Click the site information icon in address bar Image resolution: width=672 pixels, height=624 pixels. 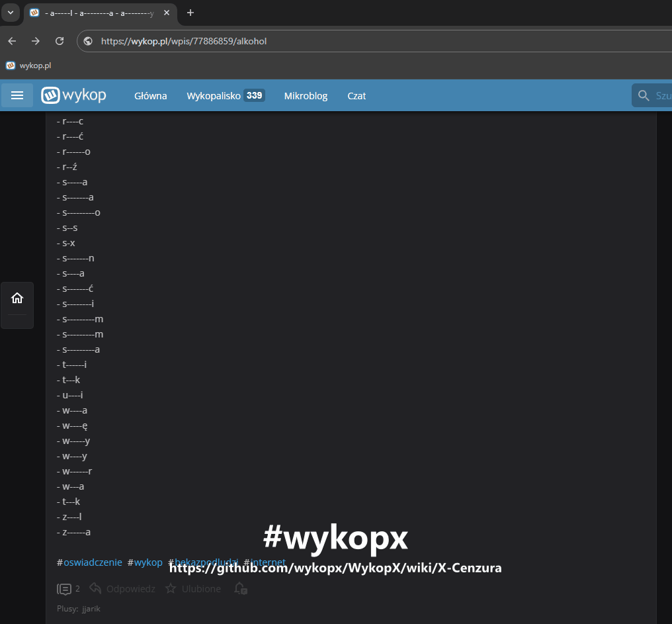pos(88,41)
